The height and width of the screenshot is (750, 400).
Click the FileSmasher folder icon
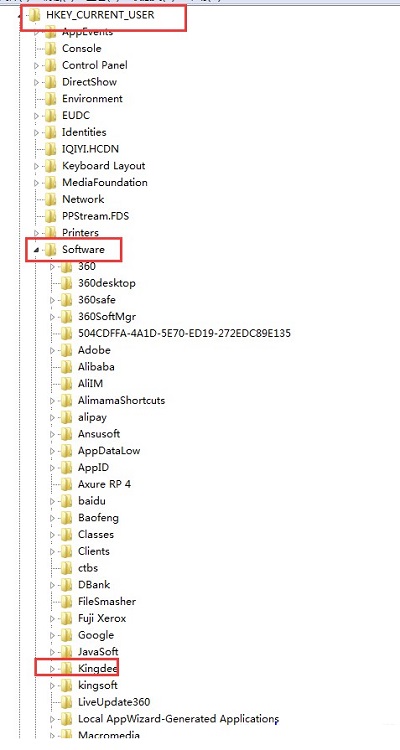tap(67, 601)
